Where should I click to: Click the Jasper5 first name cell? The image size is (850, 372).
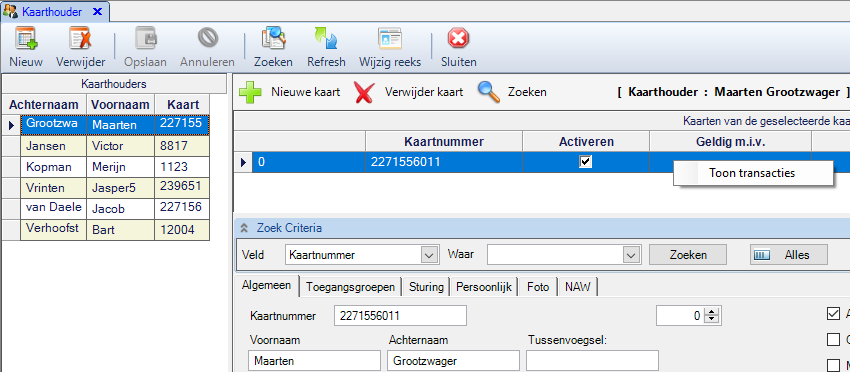click(x=120, y=188)
